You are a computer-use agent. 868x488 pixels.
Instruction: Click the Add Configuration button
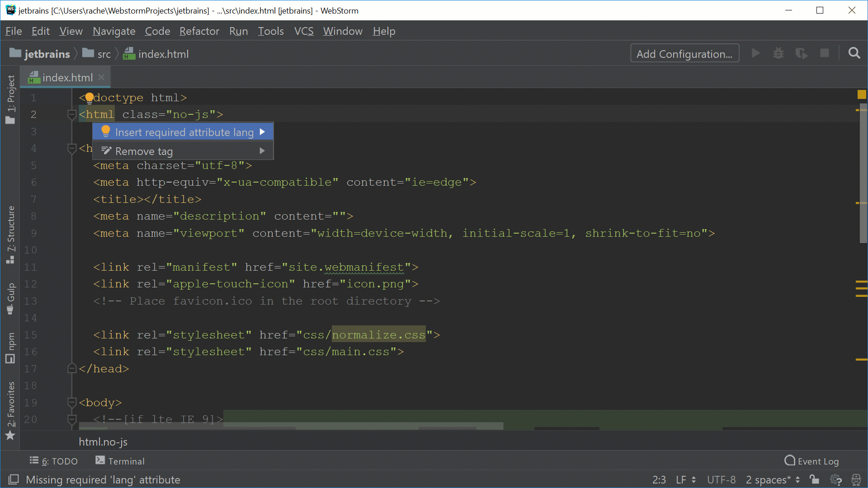pos(684,54)
